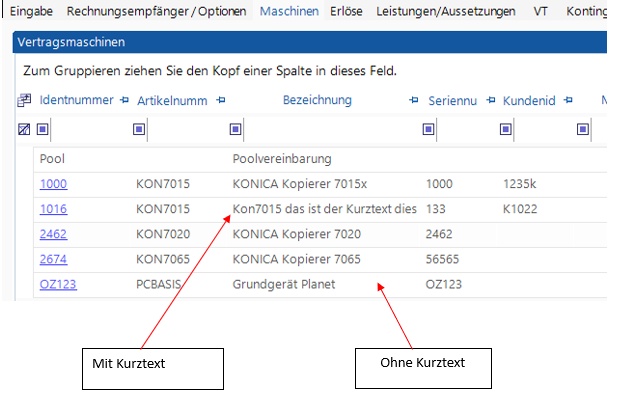Open machine link 2462
The width and height of the screenshot is (622, 408).
point(53,234)
